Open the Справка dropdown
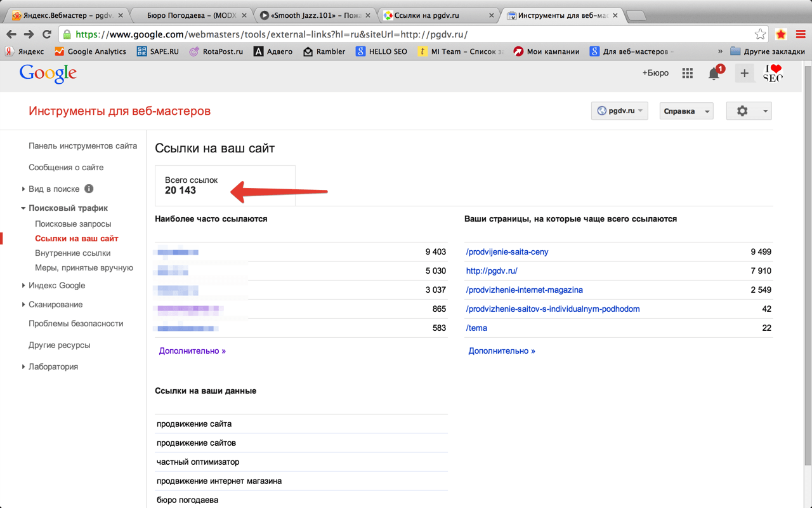 [686, 111]
